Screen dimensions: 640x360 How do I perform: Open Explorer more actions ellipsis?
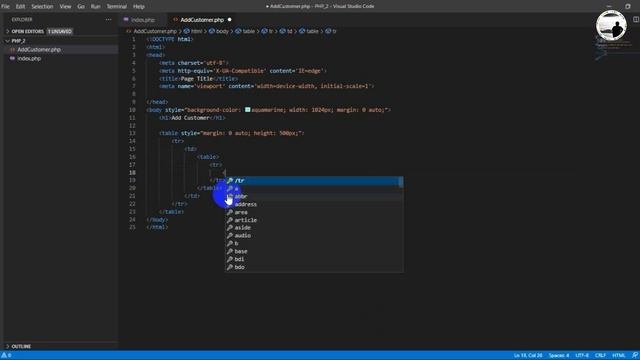tap(108, 20)
